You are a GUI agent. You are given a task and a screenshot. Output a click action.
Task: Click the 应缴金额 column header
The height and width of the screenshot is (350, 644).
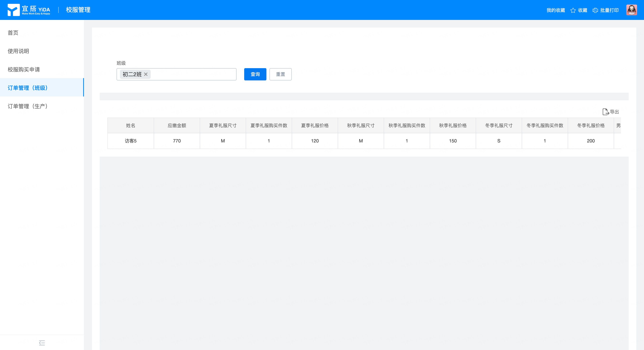(x=177, y=125)
